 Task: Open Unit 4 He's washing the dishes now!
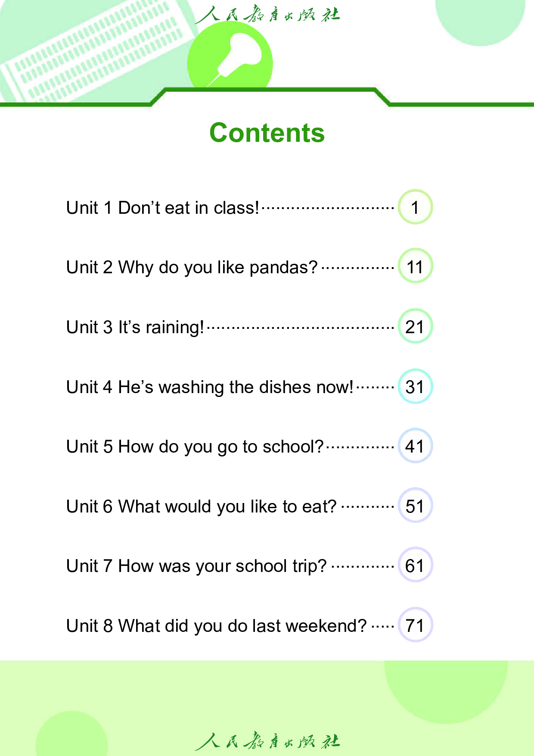(x=210, y=387)
